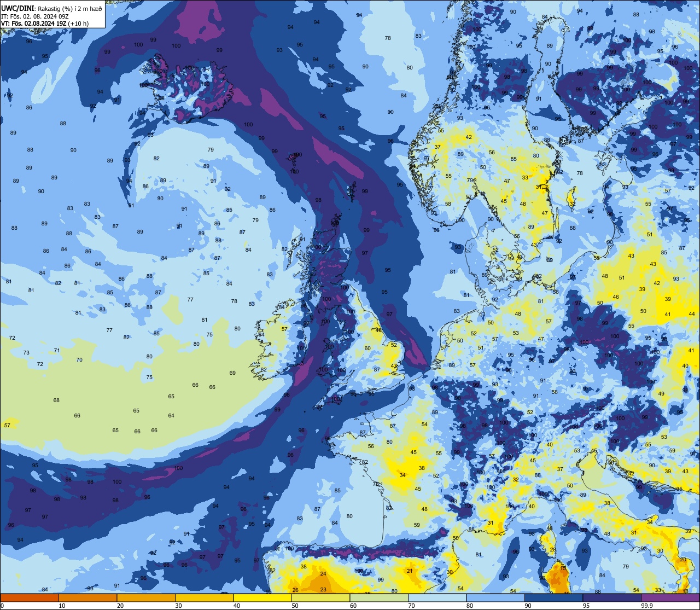Click the 70–80% light blue legend swatch

click(x=437, y=597)
